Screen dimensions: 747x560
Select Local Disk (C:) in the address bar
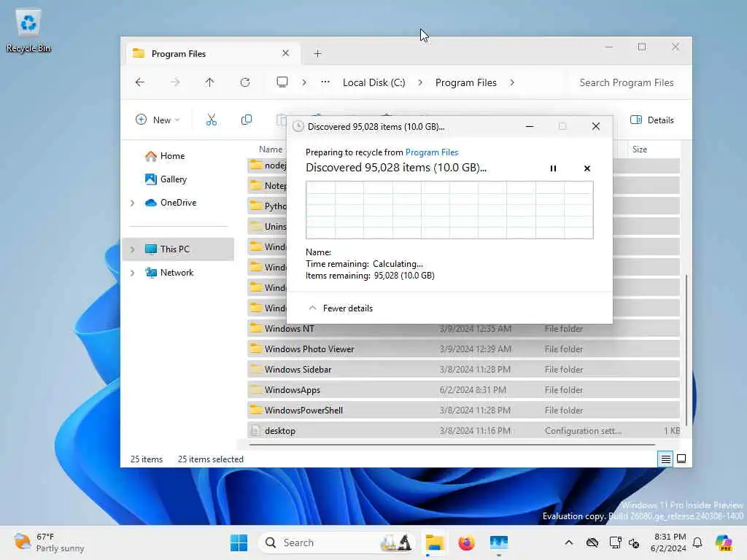374,82
